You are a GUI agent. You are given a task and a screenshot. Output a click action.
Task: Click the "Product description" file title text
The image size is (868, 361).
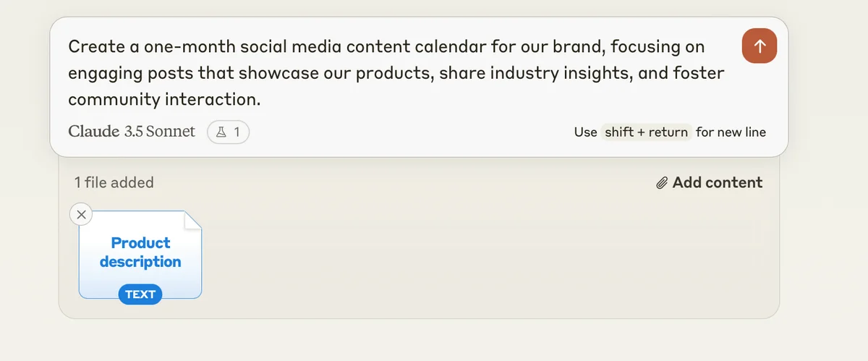140,252
